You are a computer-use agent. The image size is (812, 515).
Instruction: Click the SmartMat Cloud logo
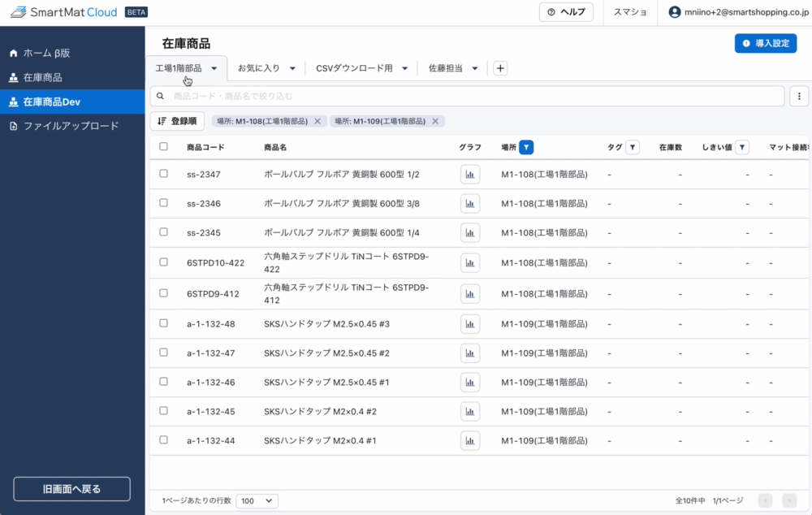click(63, 12)
